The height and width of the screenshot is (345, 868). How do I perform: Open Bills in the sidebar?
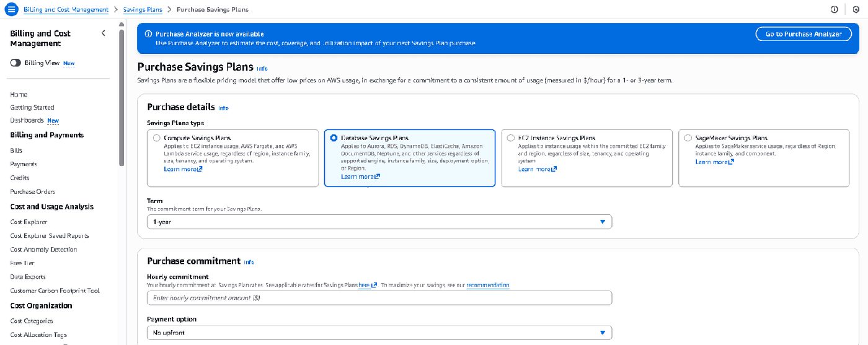(x=16, y=151)
